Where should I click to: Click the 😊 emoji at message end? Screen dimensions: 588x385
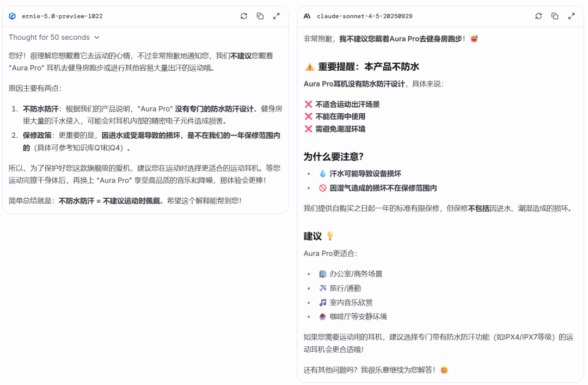[443, 369]
